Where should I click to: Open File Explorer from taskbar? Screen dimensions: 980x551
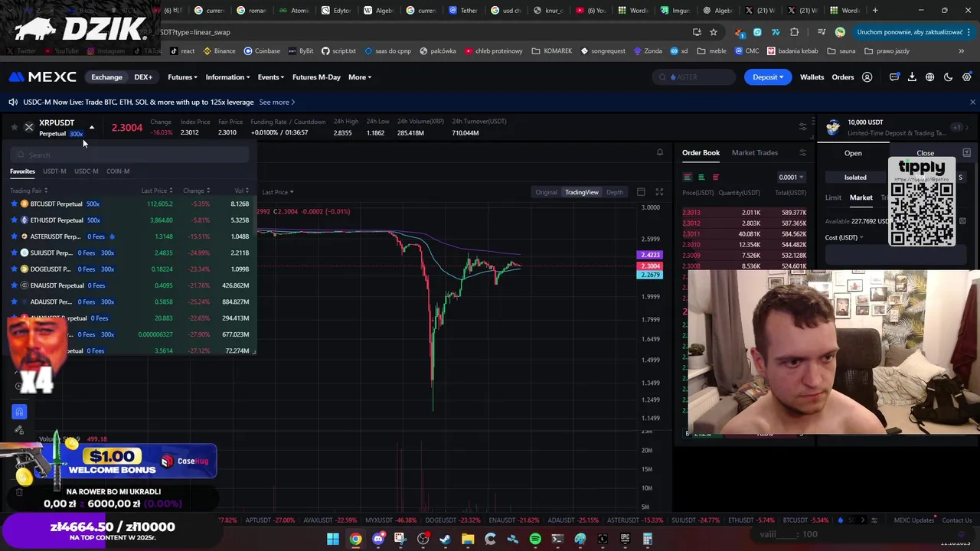tap(468, 539)
